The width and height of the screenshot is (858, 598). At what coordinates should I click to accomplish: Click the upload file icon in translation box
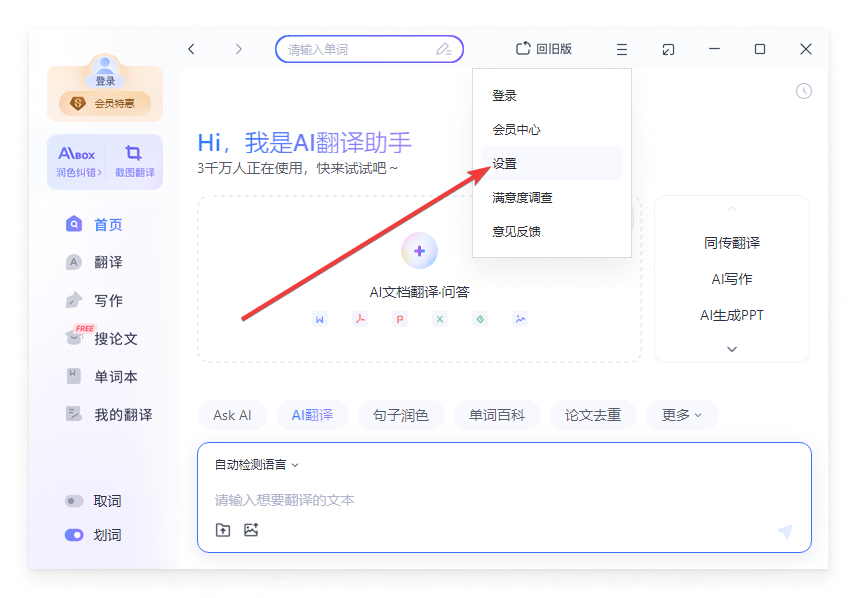point(223,530)
